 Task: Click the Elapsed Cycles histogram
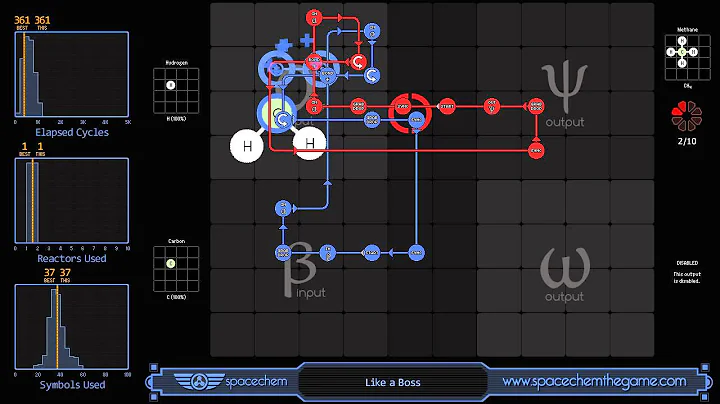72,74
